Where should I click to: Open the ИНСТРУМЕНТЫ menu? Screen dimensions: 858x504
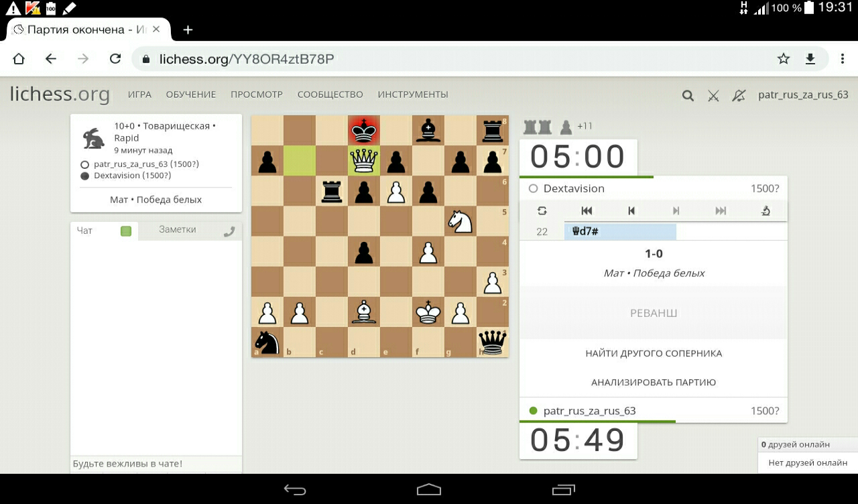pos(413,94)
